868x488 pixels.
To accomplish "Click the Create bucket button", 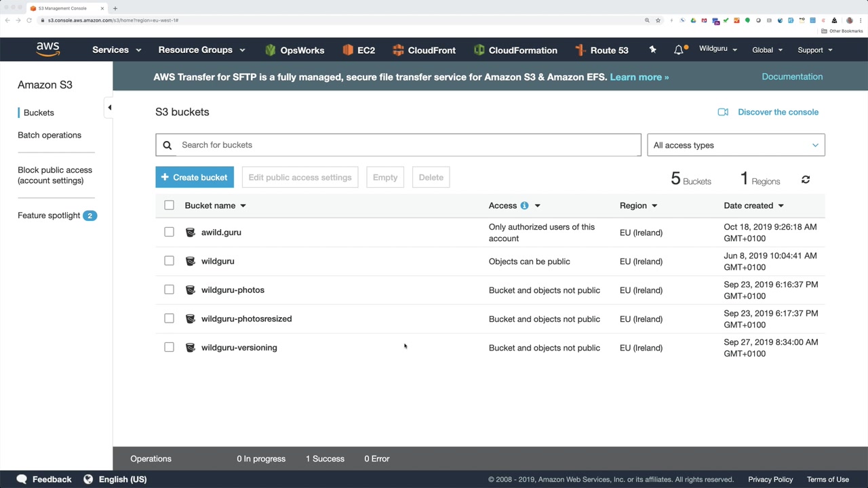I will [x=195, y=178].
